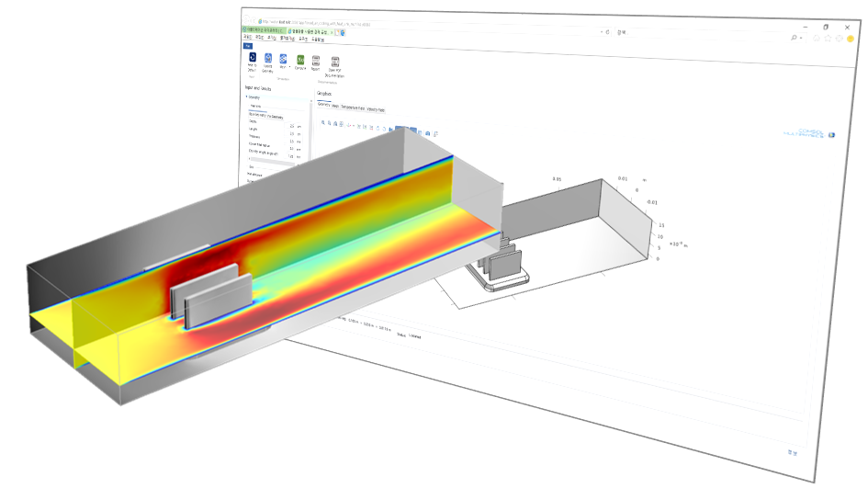The image size is (868, 488).
Task: Click the Update Geometry ribbon icon
Action: (267, 59)
